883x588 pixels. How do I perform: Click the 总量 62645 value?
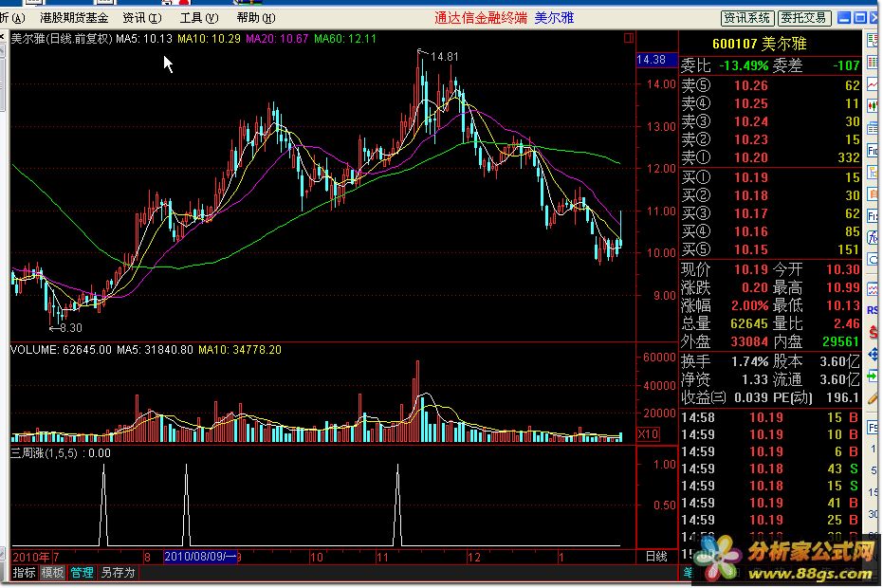tap(749, 323)
